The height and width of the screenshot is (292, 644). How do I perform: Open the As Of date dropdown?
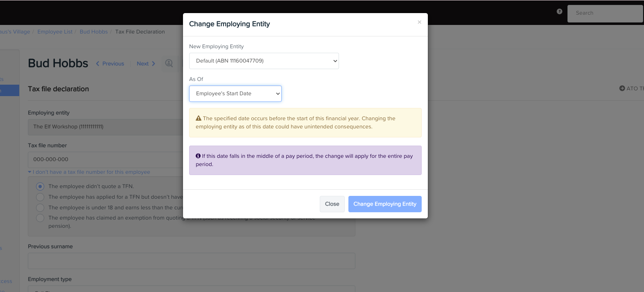[235, 94]
